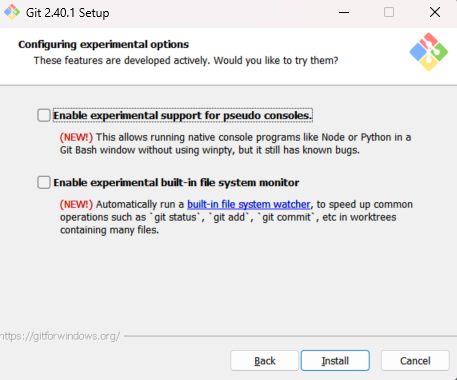Image resolution: width=457 pixels, height=380 pixels.
Task: Click the greyed-out maximize window icon
Action: [x=389, y=12]
